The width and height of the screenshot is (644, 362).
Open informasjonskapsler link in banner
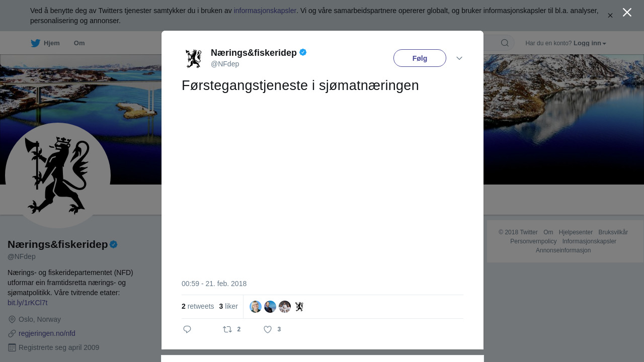pyautogui.click(x=265, y=11)
